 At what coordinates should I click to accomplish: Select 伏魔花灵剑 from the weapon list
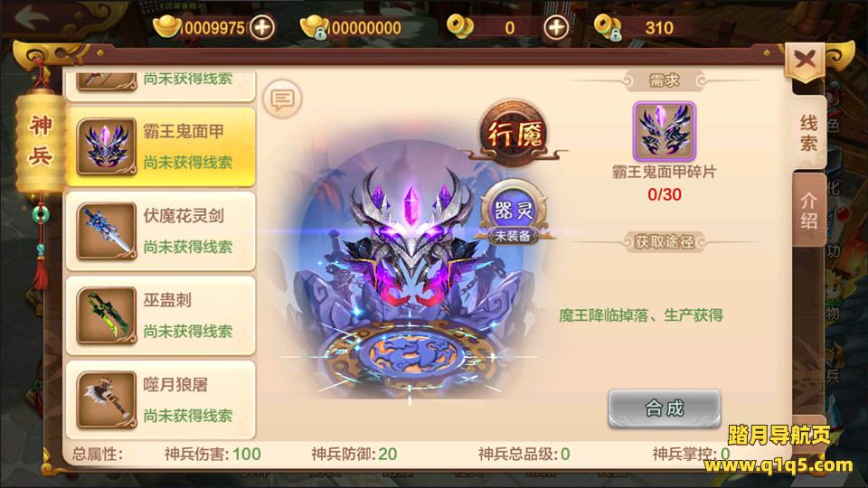[161, 230]
